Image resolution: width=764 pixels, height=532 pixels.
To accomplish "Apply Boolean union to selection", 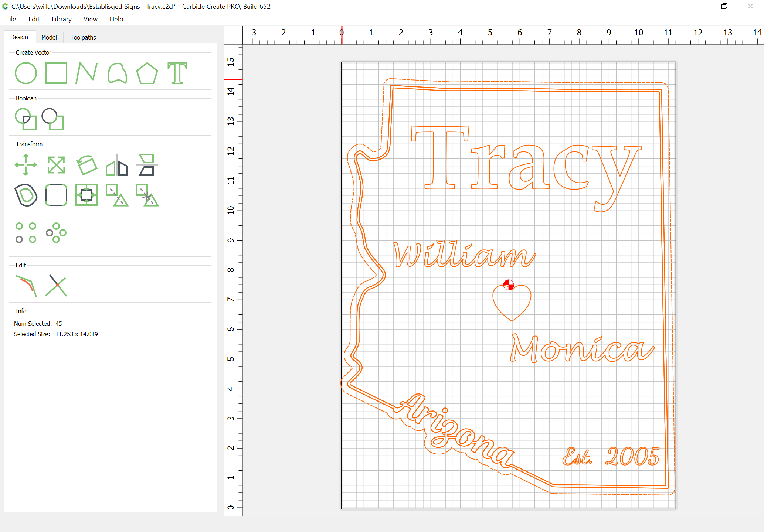I will (26, 119).
